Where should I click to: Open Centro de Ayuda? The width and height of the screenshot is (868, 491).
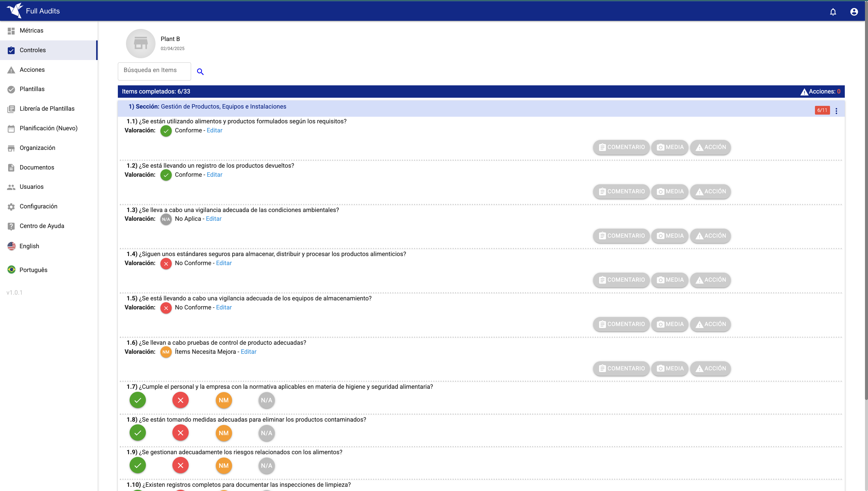point(49,226)
